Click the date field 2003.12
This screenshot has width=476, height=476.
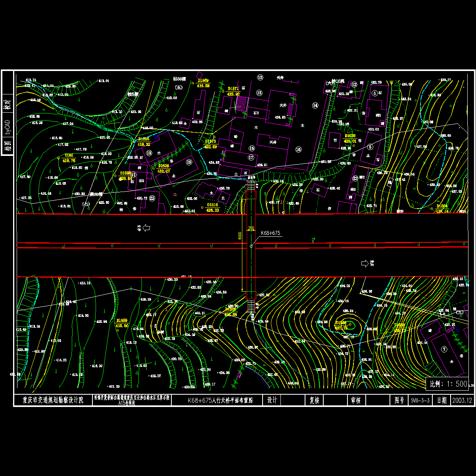(x=462, y=401)
